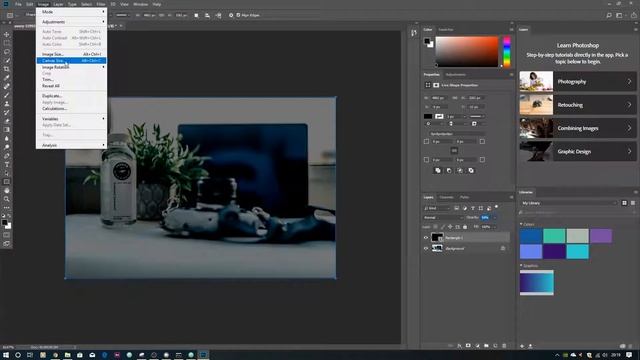Screen dimensions: 640x360
Task: Select the purple library color swatch
Action: (601, 236)
